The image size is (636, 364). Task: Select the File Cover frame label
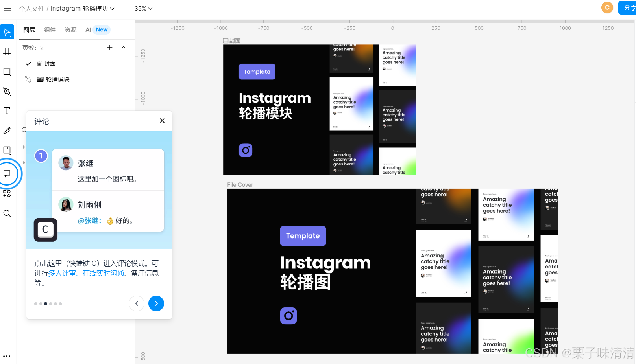click(x=240, y=185)
